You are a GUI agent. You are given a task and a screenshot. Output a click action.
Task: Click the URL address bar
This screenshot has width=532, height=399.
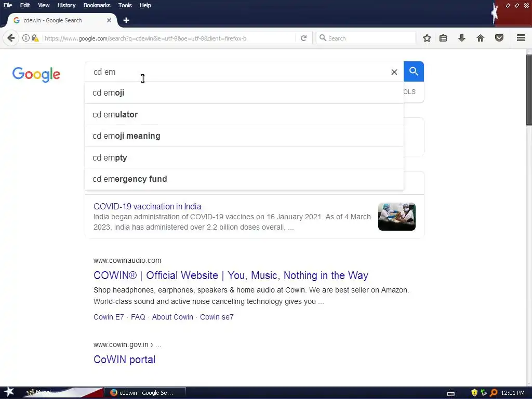pos(168,38)
